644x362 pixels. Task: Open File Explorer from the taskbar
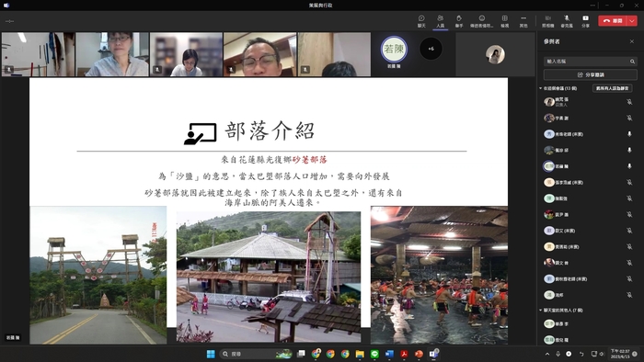coord(360,354)
